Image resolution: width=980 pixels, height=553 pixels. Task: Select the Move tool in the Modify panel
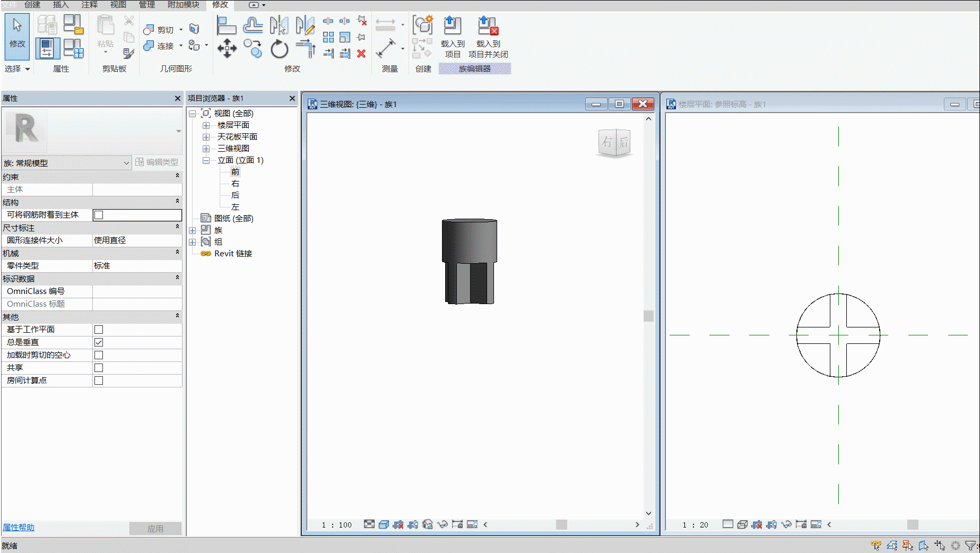coord(227,48)
